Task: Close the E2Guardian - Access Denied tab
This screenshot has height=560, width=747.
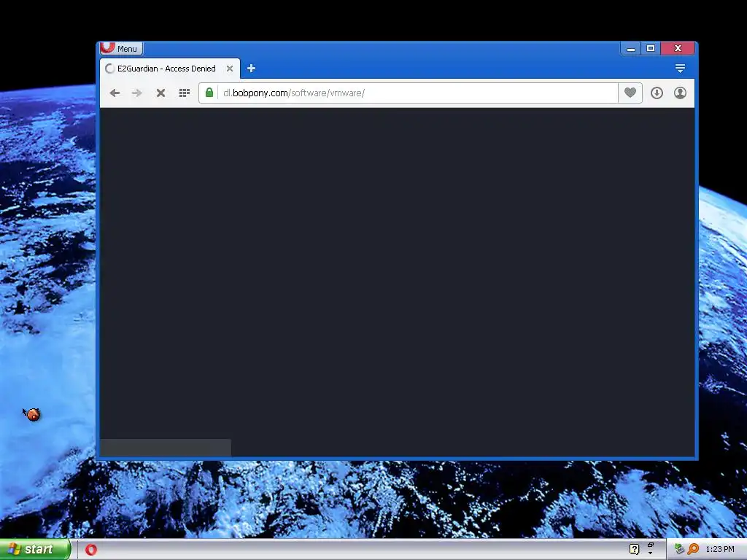Action: pos(230,69)
